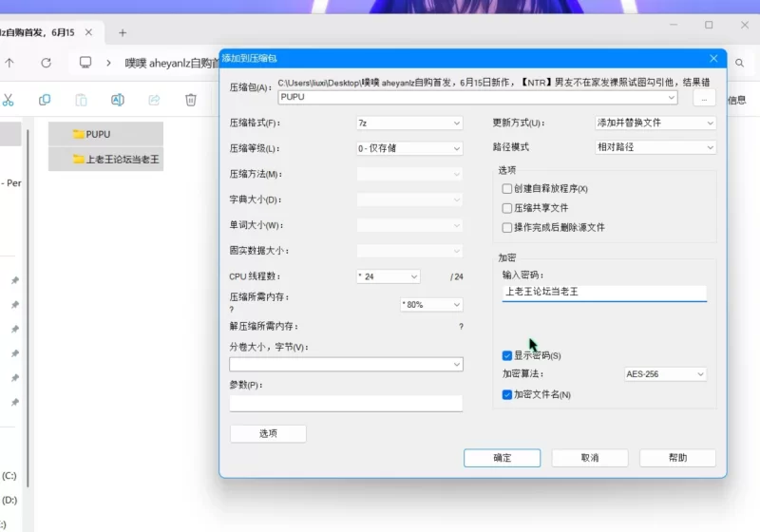Open the 压缩格式 7z dropdown
Screen dimensions: 760x532
(408, 123)
